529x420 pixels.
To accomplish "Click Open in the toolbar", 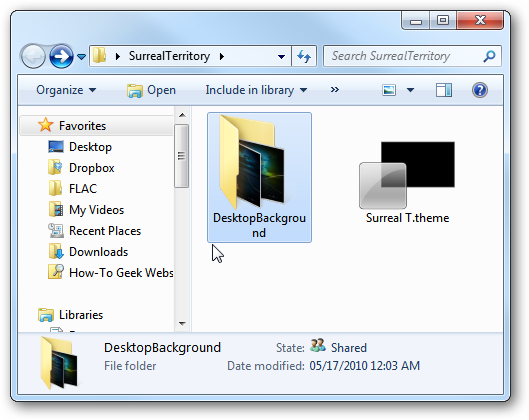I will pos(151,90).
